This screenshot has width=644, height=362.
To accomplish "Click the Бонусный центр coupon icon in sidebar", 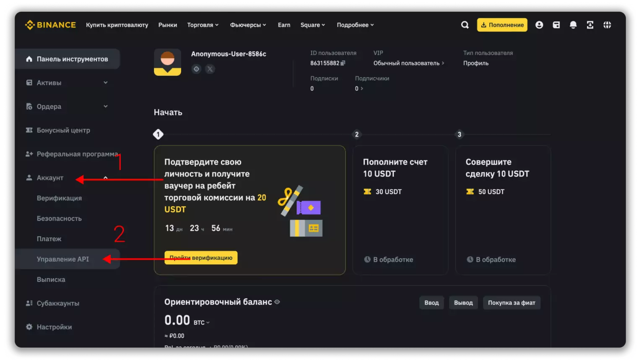I will pyautogui.click(x=29, y=130).
